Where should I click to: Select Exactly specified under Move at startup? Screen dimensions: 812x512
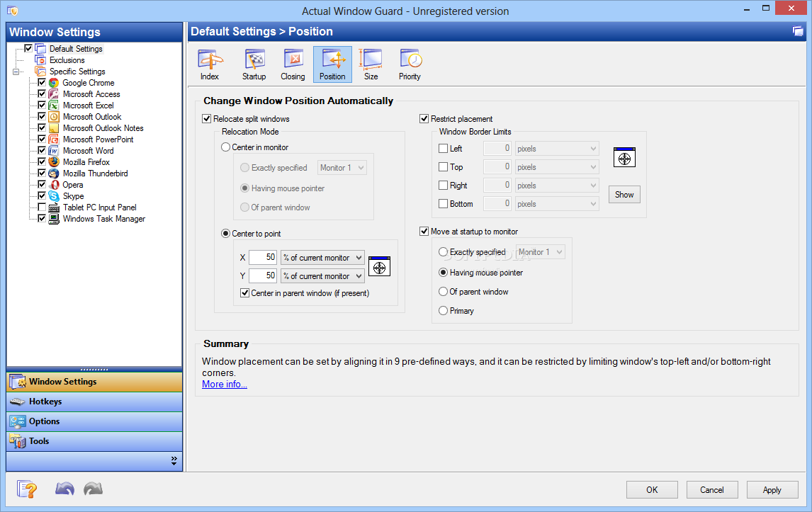pyautogui.click(x=444, y=252)
